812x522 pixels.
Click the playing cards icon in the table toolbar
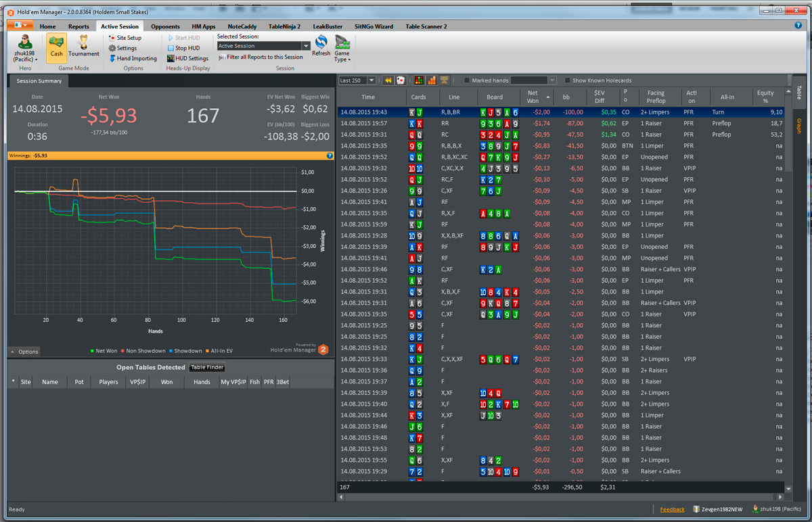coord(401,80)
